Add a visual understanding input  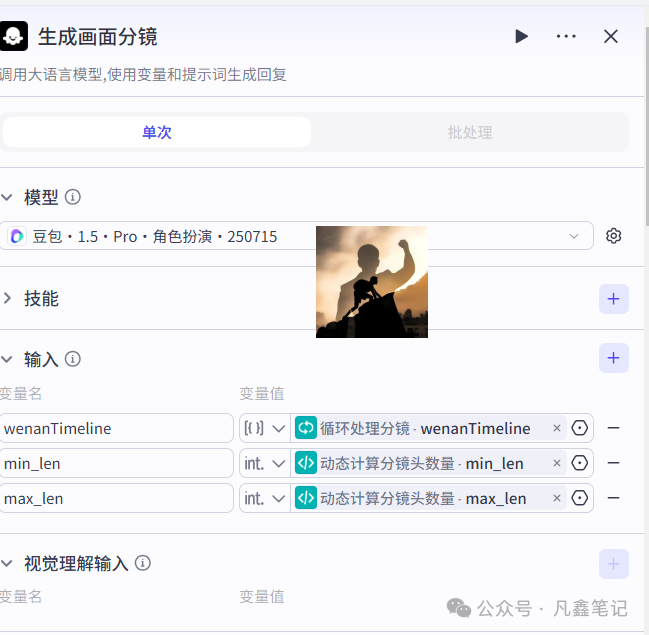coord(613,564)
